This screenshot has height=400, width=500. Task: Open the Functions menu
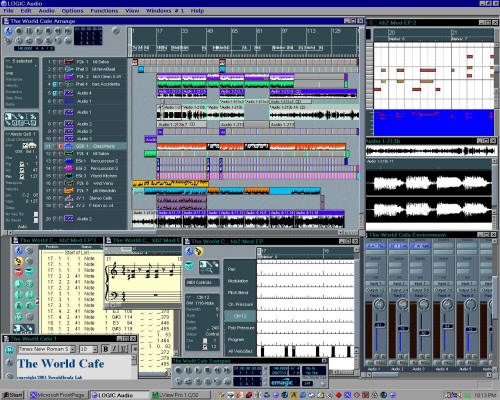104,11
